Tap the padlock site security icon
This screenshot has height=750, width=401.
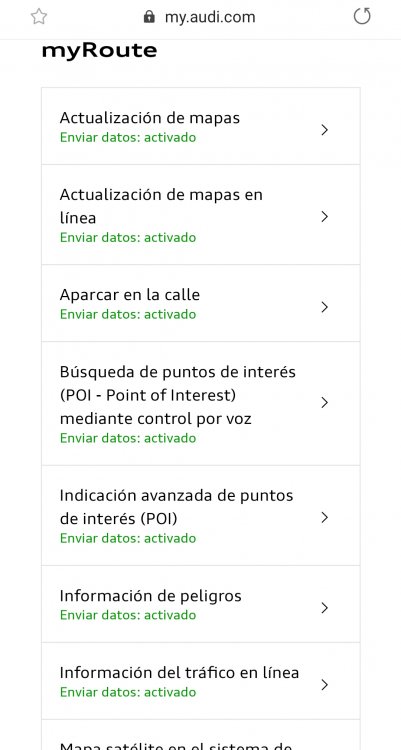(x=149, y=17)
